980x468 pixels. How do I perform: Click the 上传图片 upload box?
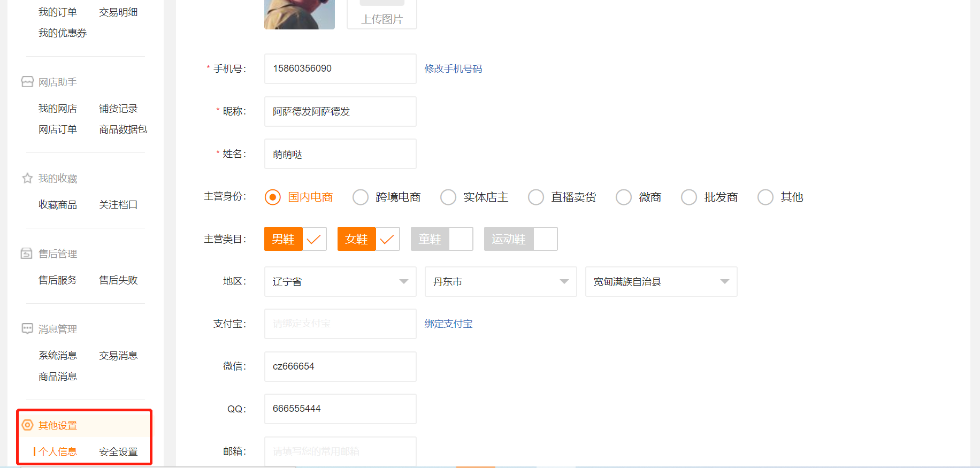click(382, 14)
